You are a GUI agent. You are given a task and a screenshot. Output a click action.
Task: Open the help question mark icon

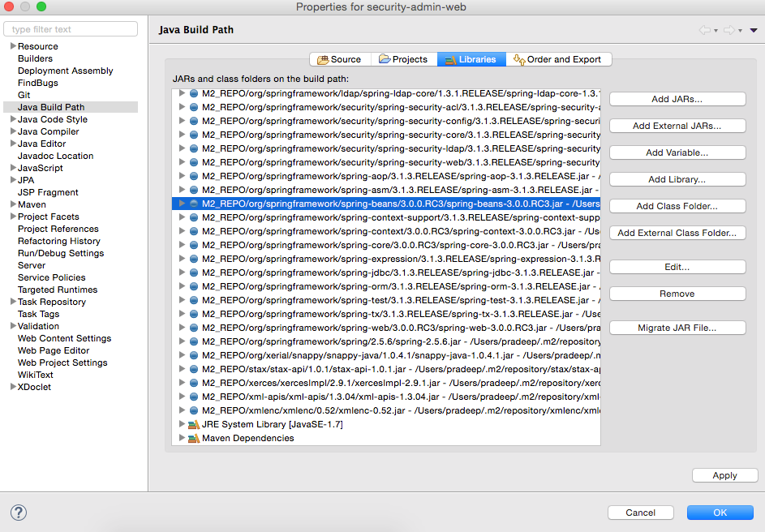(x=19, y=513)
